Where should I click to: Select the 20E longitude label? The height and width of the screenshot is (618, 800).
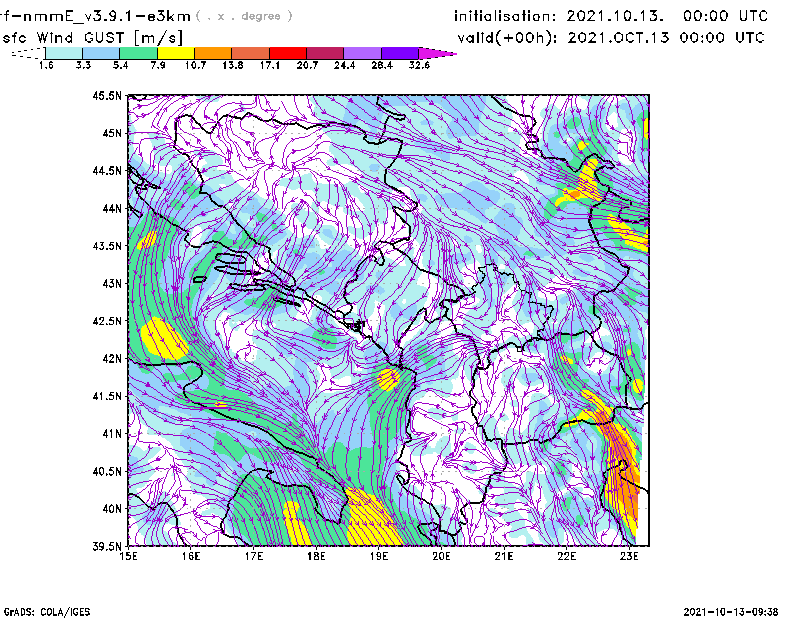tap(441, 556)
